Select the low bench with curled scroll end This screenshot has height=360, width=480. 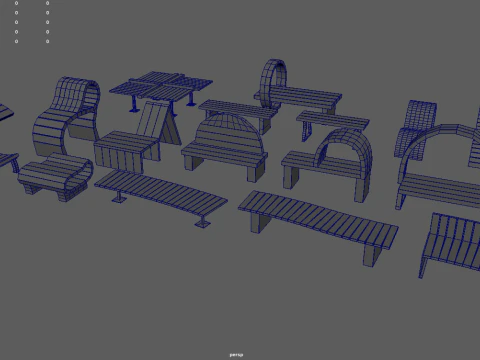(x=56, y=176)
